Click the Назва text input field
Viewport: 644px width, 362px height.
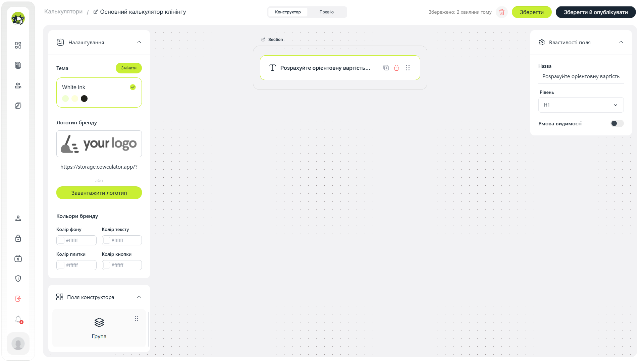coord(581,76)
